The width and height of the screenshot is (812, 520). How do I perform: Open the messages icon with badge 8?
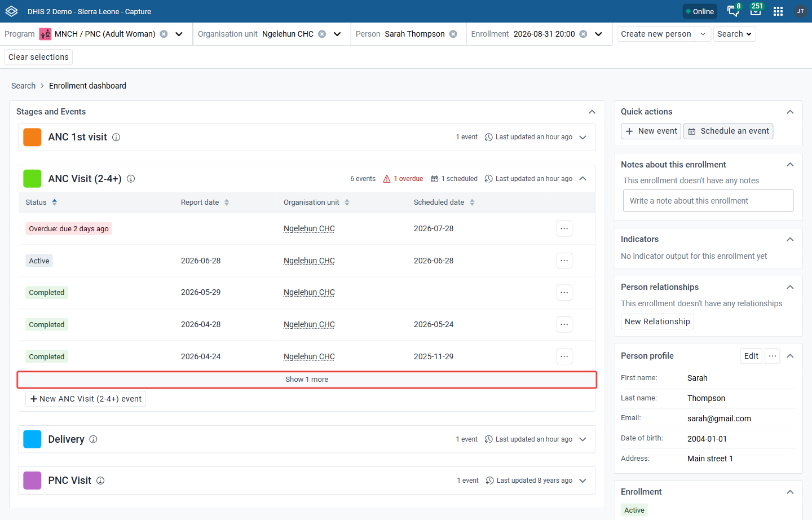[733, 11]
